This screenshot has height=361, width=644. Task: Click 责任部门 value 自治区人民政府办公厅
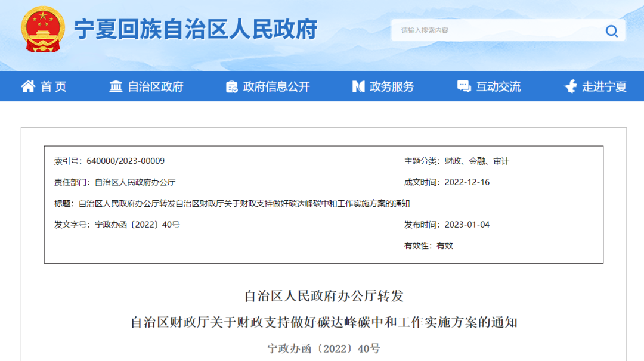coord(135,182)
